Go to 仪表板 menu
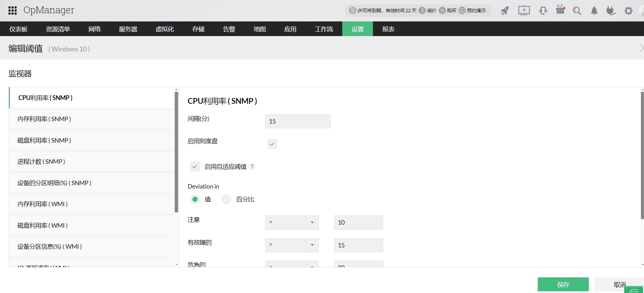644x293 pixels. 18,29
